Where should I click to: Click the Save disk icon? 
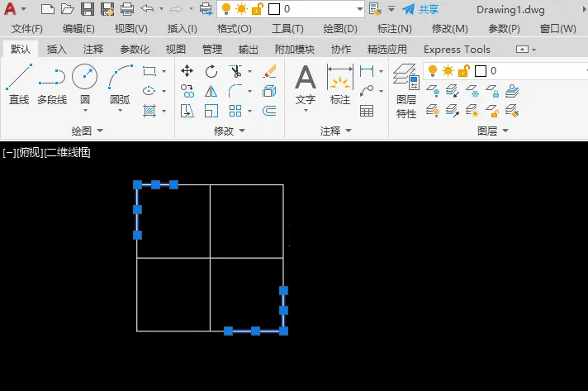88,8
